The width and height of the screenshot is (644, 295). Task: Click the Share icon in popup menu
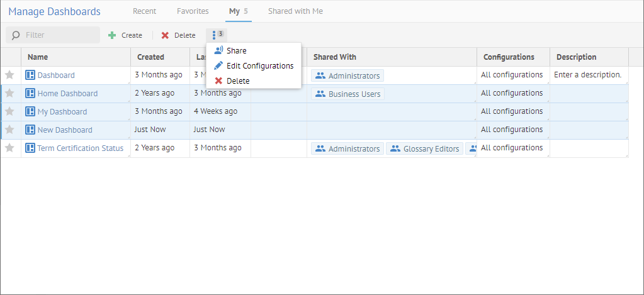218,50
